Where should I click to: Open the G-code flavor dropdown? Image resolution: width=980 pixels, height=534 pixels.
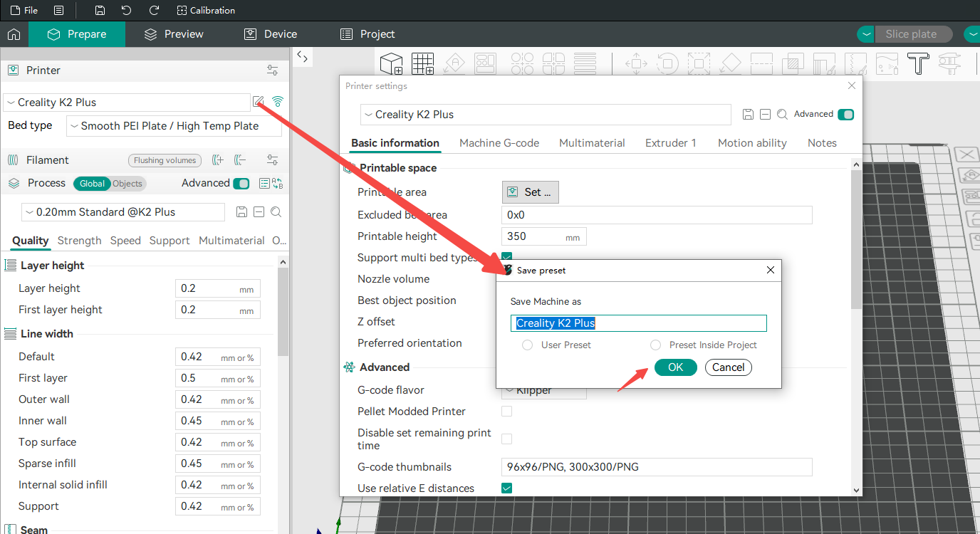[544, 390]
